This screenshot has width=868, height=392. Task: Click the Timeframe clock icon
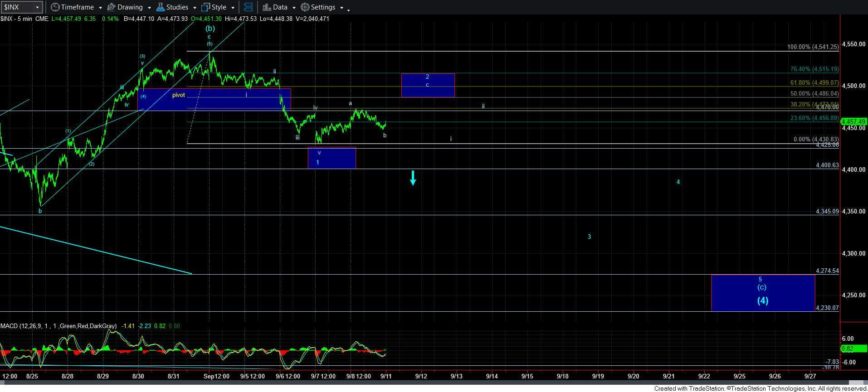pyautogui.click(x=55, y=7)
